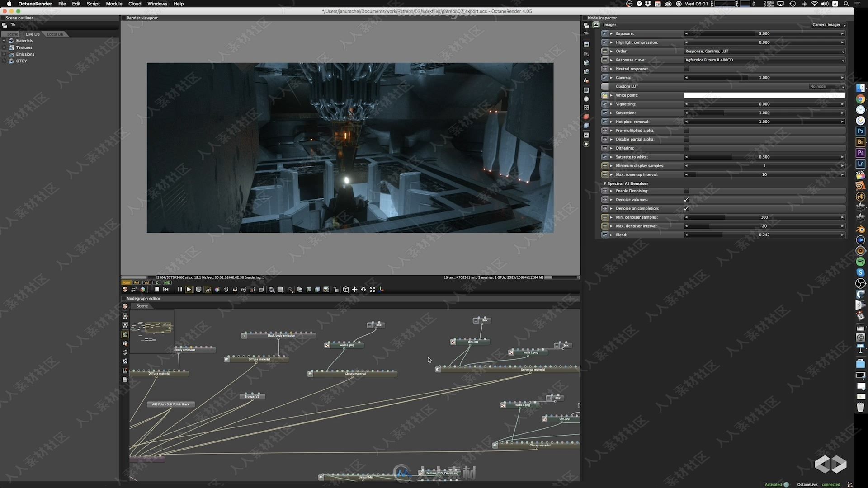The height and width of the screenshot is (488, 868).
Task: Enable the Neutral response checkbox
Action: tap(686, 69)
